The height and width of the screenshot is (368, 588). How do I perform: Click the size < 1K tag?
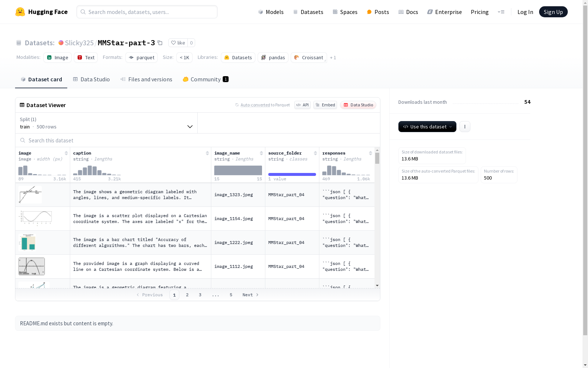pos(184,57)
